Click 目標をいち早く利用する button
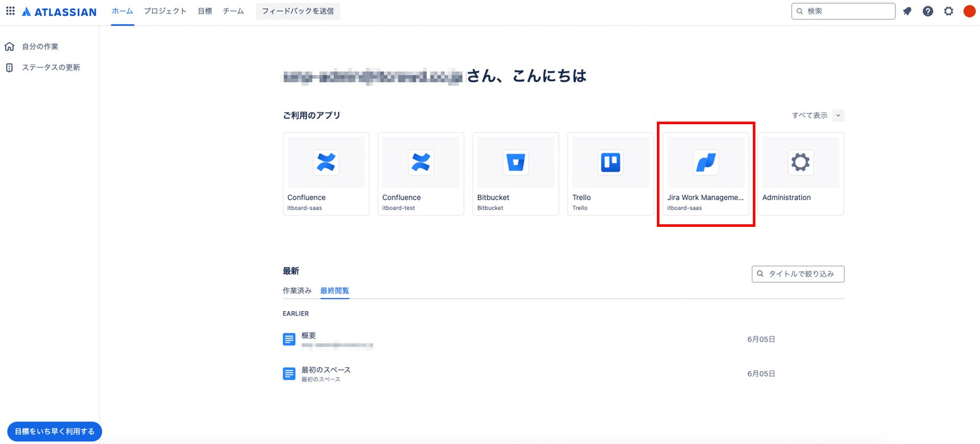 (x=55, y=431)
